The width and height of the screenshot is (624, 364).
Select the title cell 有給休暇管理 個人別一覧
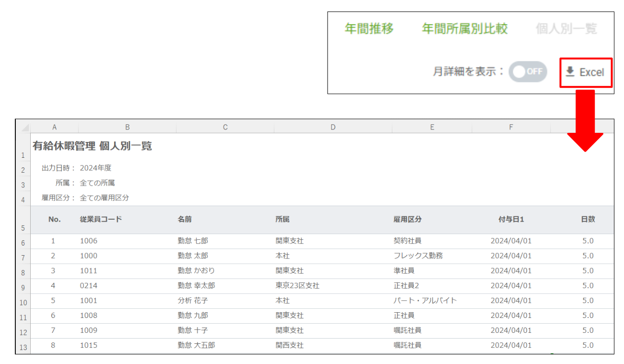pos(92,146)
